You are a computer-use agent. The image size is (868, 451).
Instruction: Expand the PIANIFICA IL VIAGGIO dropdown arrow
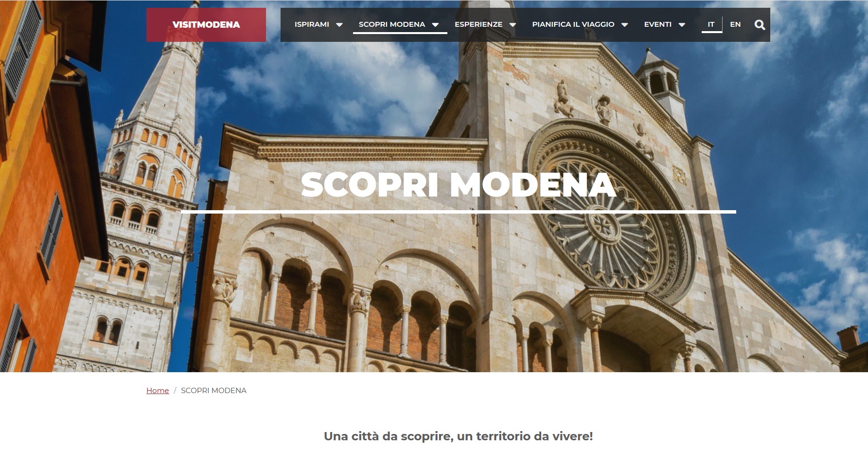(x=625, y=25)
